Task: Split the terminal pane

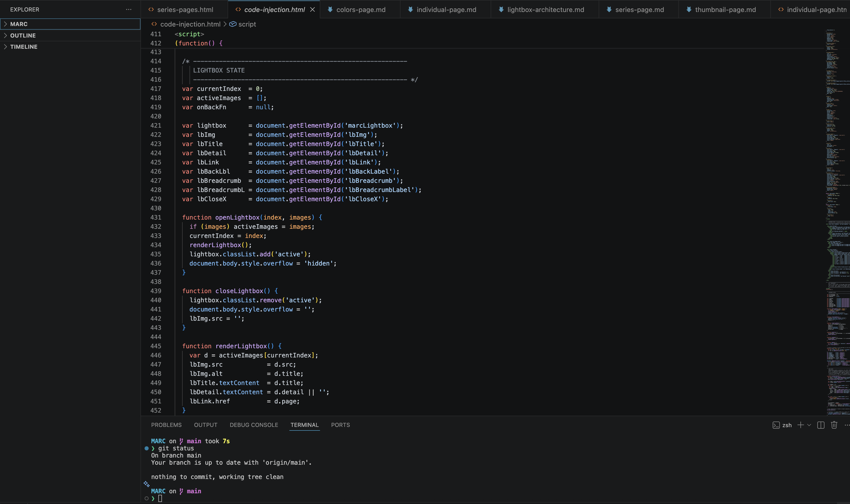Action: [x=821, y=425]
